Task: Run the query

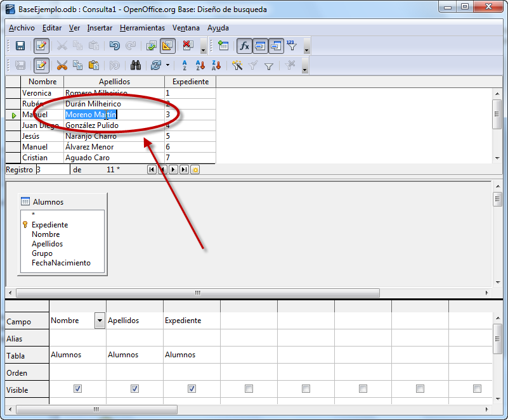Action: click(x=152, y=46)
